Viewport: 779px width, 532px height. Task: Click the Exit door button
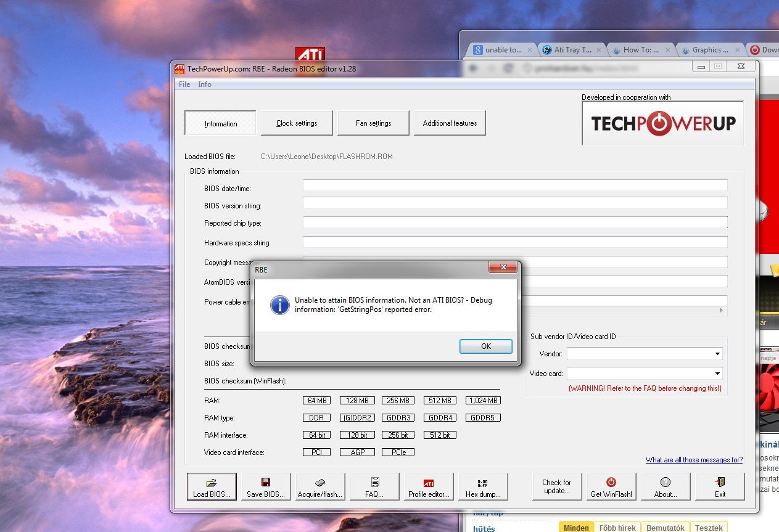720,487
